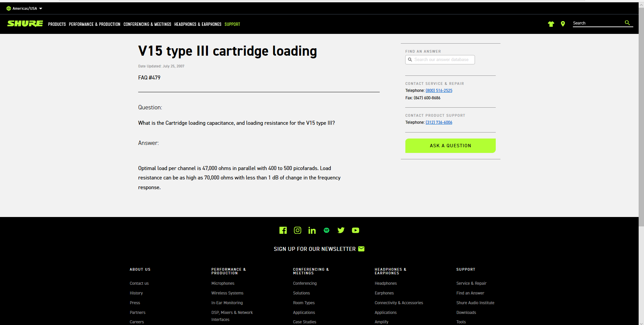Open Shure's Facebook page
Viewport: 644px width, 325px height.
tap(283, 230)
